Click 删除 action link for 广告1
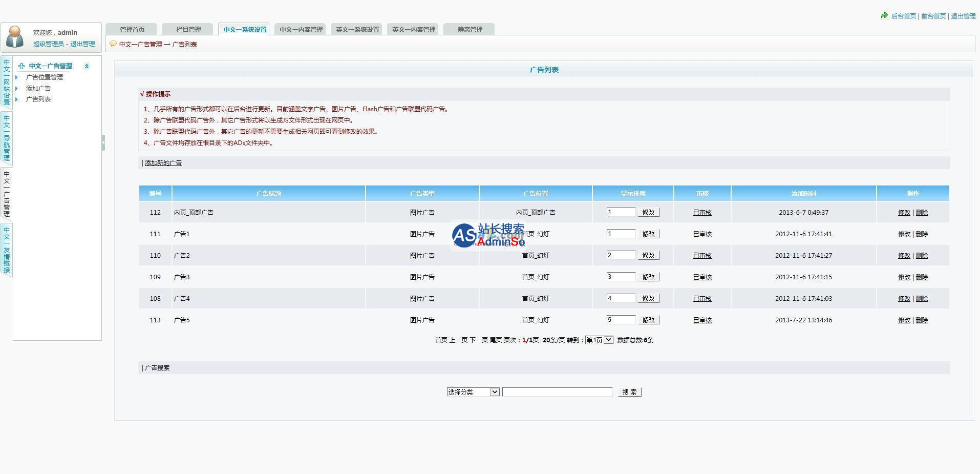 pos(922,234)
